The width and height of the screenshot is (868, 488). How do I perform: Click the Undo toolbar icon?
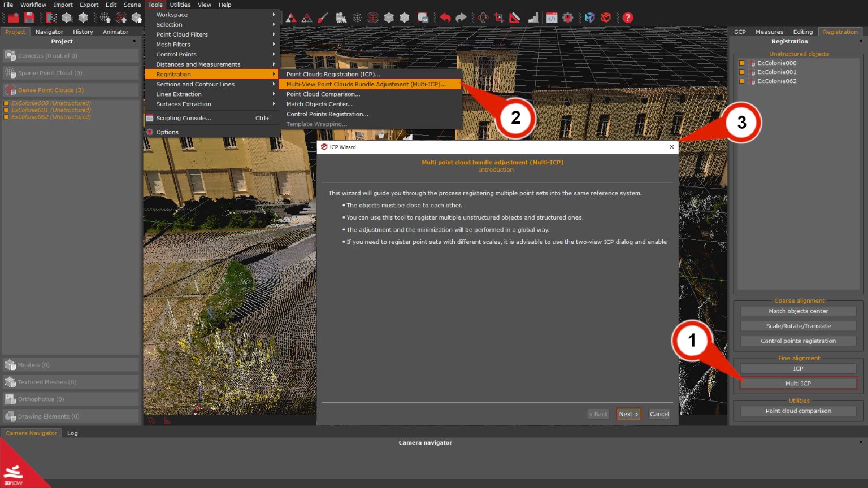point(445,18)
